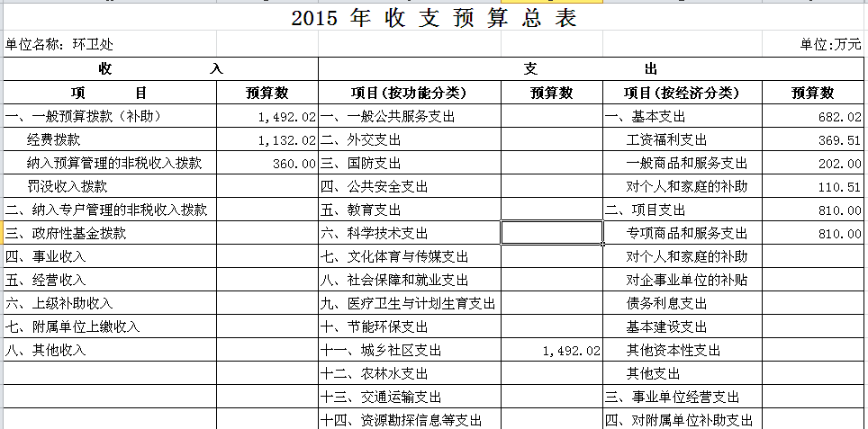Click the "罚没收入拨款" cell
Image resolution: width=868 pixels, height=429 pixels.
[67, 186]
